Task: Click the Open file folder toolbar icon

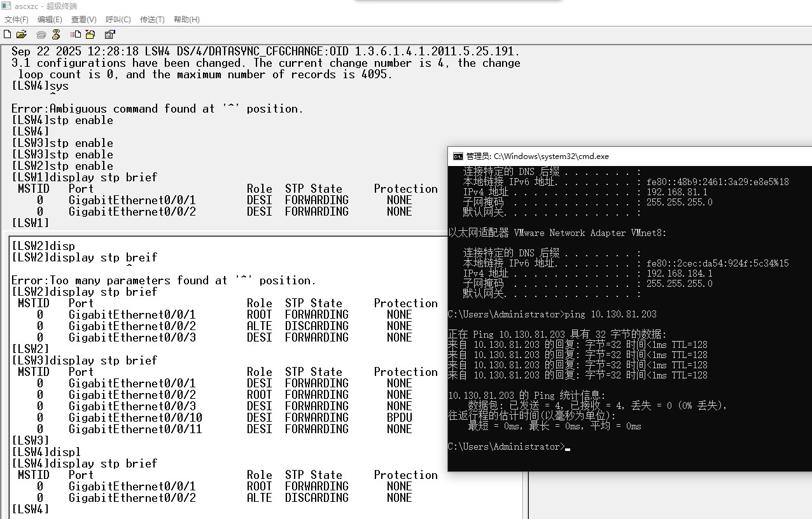Action: tap(21, 34)
